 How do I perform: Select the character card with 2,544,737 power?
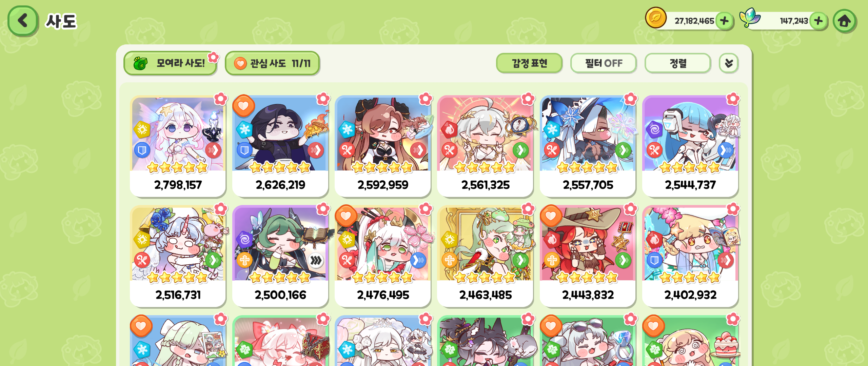tap(690, 146)
